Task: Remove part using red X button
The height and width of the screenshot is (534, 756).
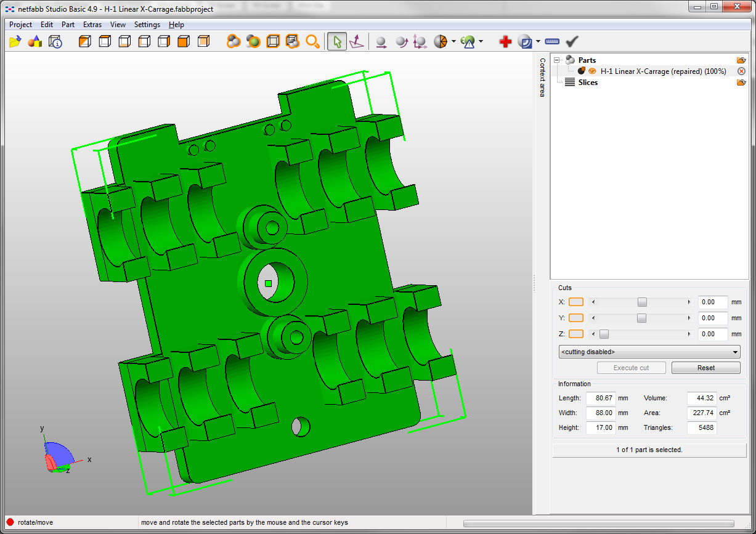Action: click(741, 71)
